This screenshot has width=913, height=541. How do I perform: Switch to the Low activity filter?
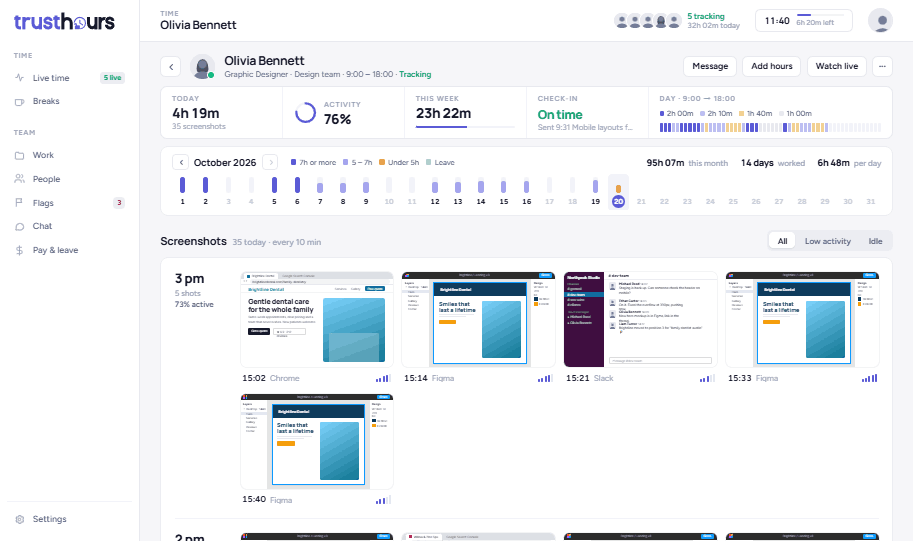coord(827,241)
